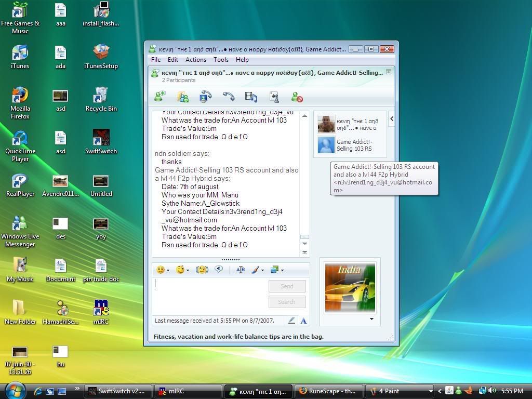
Task: Select the iTunesSetup desktop icon
Action: click(x=101, y=57)
